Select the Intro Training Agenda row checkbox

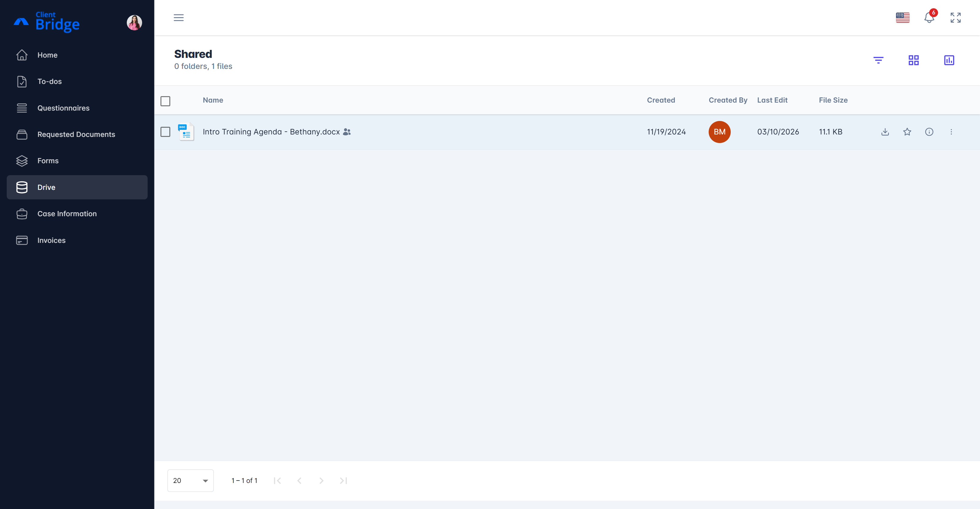click(165, 132)
